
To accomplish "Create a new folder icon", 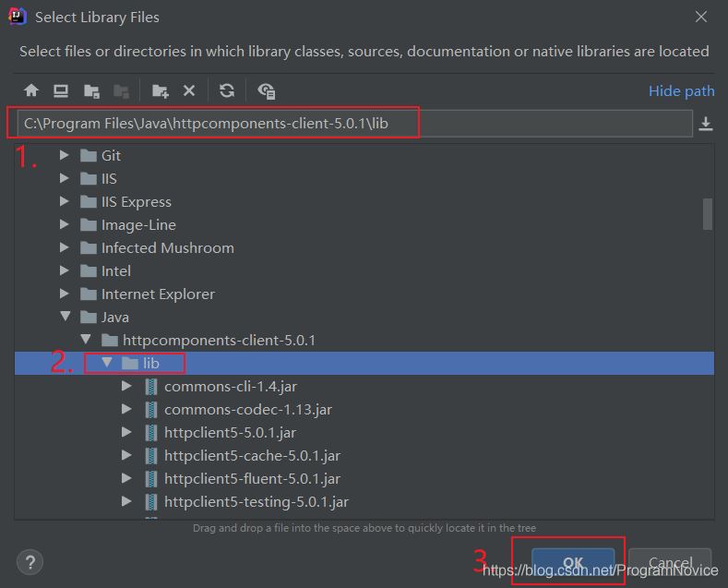I will [x=161, y=91].
